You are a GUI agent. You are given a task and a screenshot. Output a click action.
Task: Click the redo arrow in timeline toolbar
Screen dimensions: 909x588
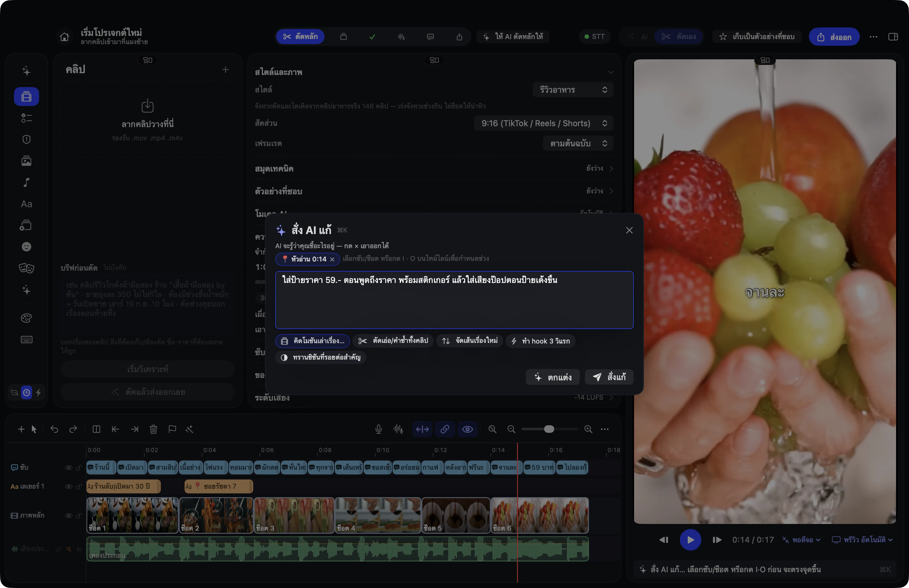[x=73, y=429]
